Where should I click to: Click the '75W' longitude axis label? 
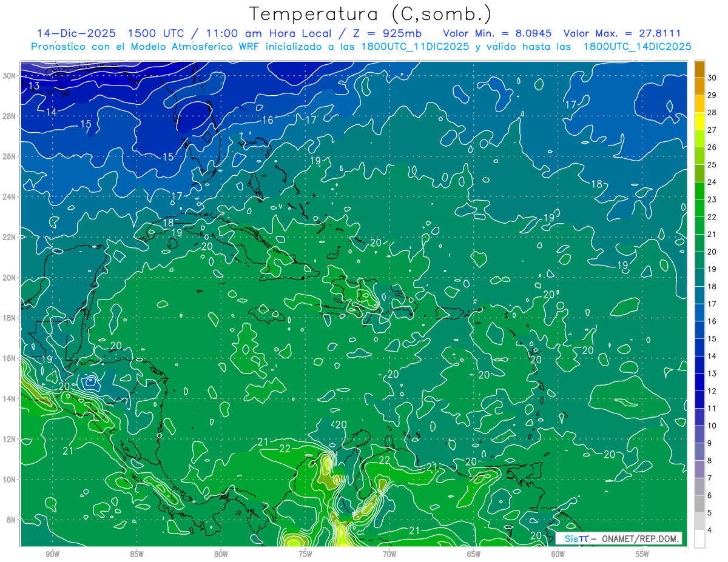(305, 554)
